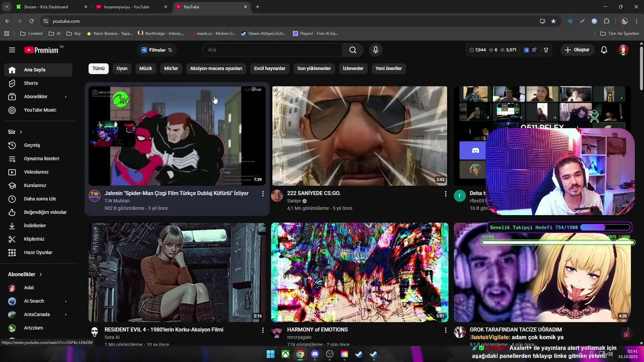This screenshot has width=644, height=362.
Task: Select the Tümü filter chip
Action: click(99, 68)
